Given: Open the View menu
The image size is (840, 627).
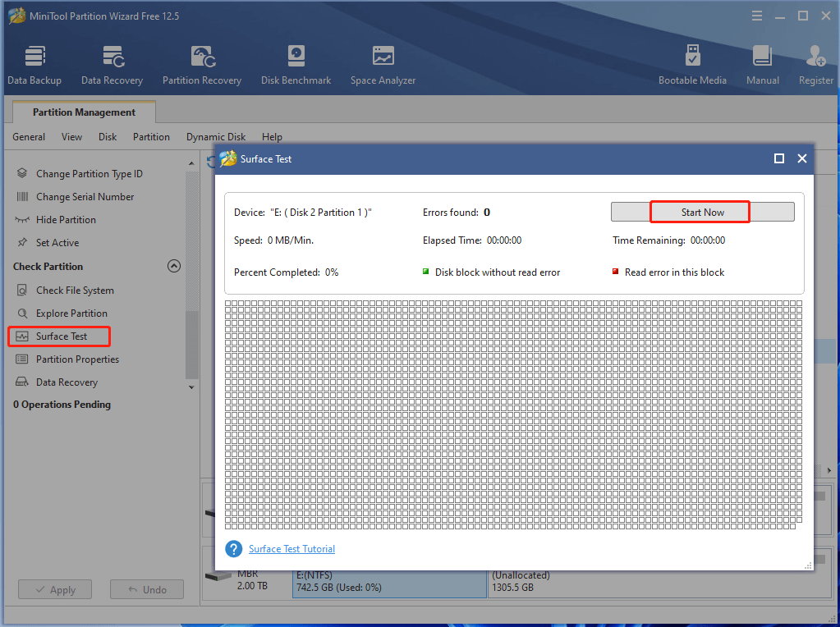Looking at the screenshot, I should (x=71, y=136).
